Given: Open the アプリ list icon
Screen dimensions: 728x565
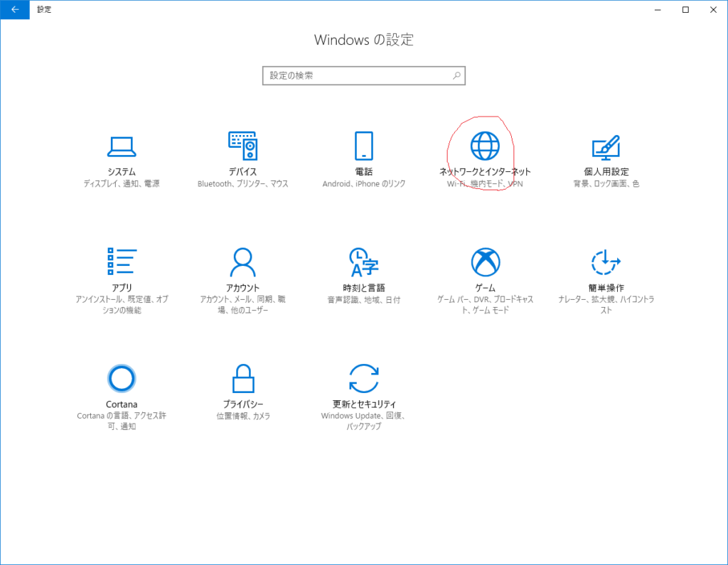Looking at the screenshot, I should 122,262.
